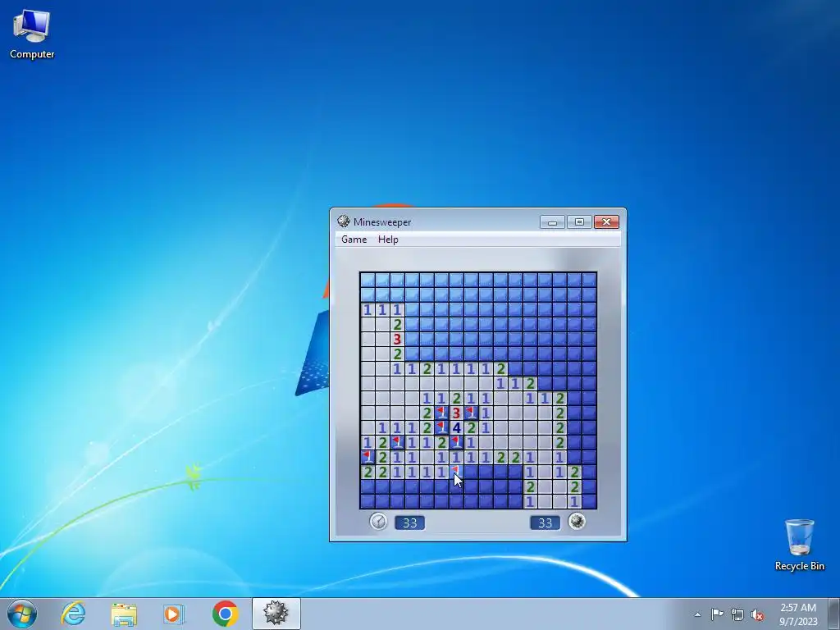Open the Game menu in Minesweeper
The height and width of the screenshot is (630, 840).
(x=354, y=240)
